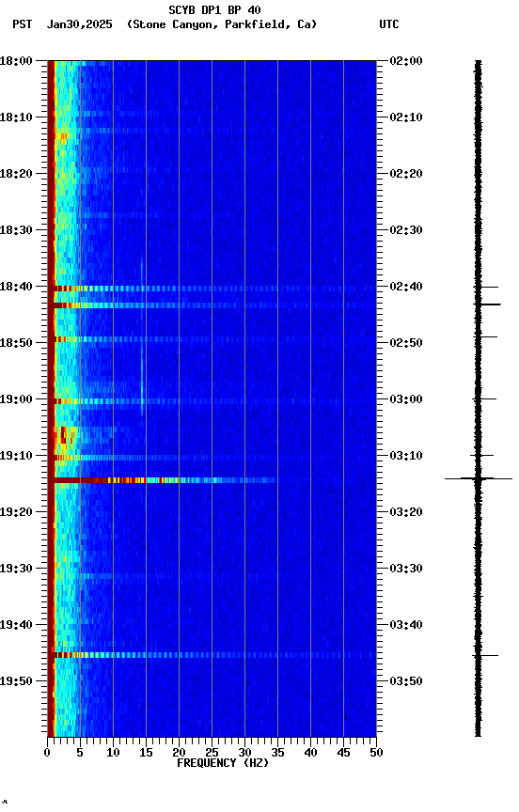Click the 19:30 PST time label
Viewport: 519px width, 812px height.
point(16,570)
